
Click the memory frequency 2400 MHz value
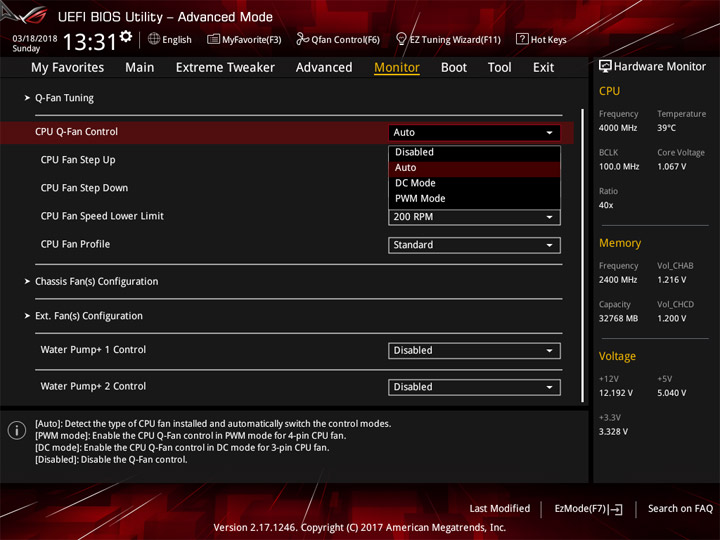618,280
